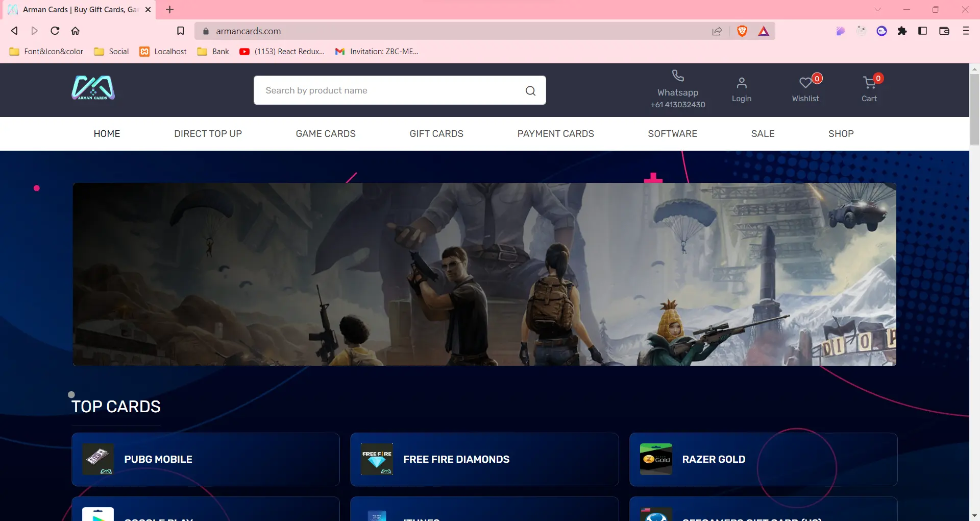
Task: Focus the product name search field
Action: click(388, 91)
